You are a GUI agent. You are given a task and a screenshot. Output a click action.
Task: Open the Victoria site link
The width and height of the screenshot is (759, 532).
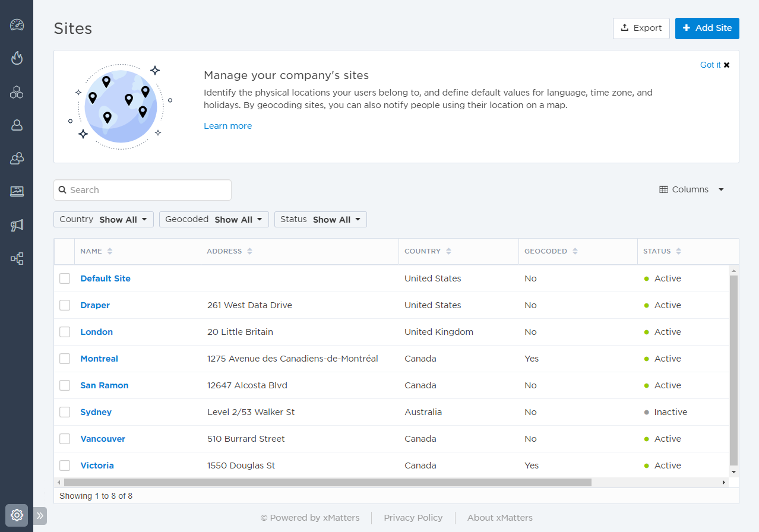click(97, 465)
